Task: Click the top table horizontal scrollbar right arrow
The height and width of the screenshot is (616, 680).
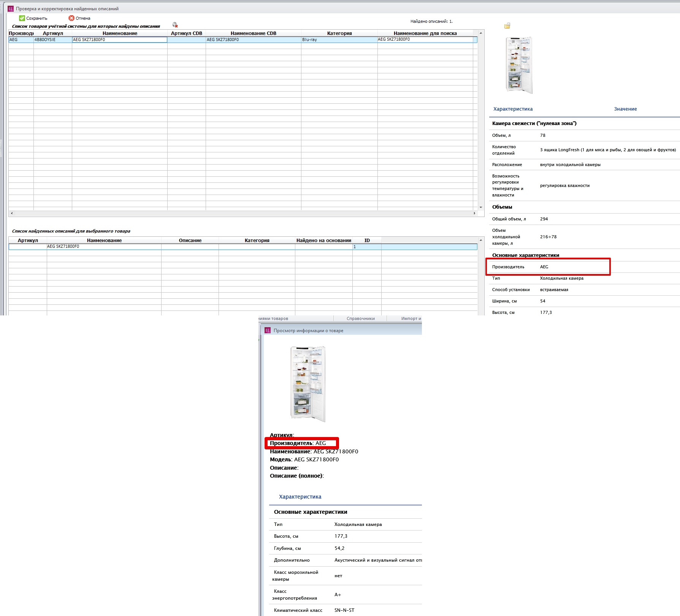Action: pos(475,213)
